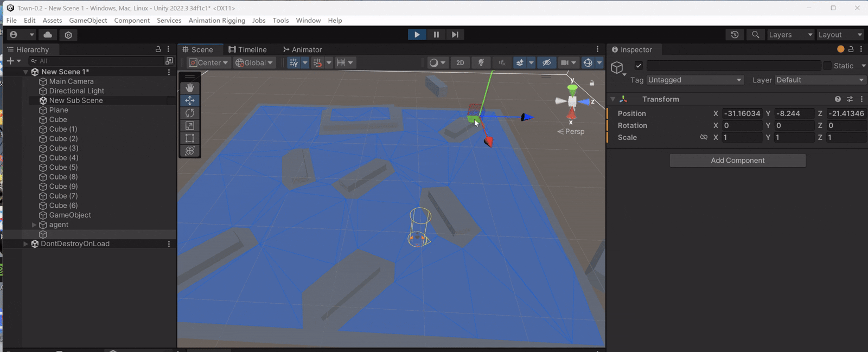Switch to the Animator tab
Viewport: 868px width, 352px height.
pos(302,49)
